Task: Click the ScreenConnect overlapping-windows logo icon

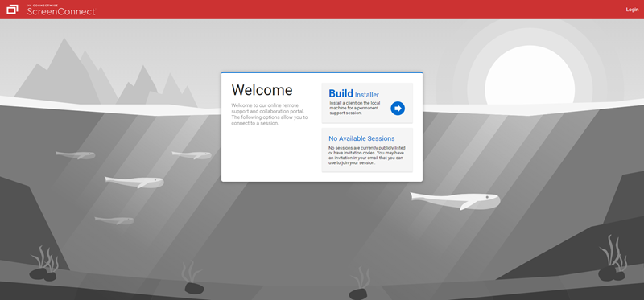Action: [12, 10]
